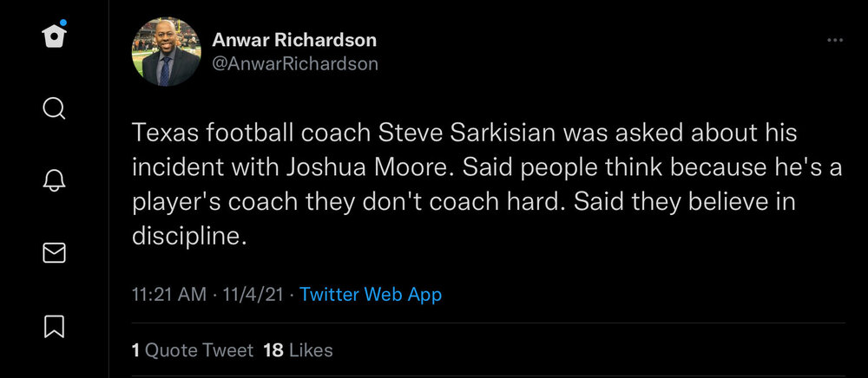Click Anwar Richardson's profile picture
Image resolution: width=868 pixels, height=378 pixels.
[x=166, y=52]
